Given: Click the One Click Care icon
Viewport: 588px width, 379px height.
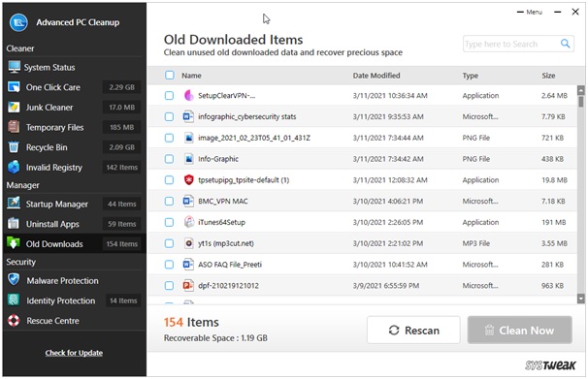Looking at the screenshot, I should point(14,87).
